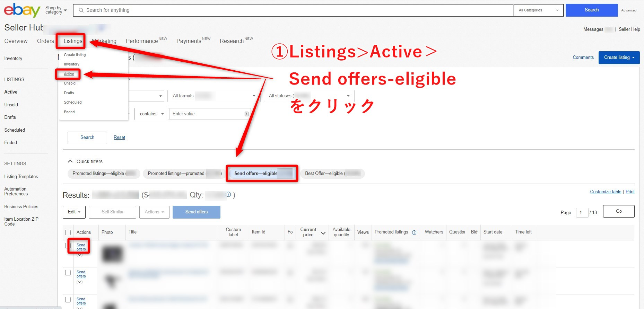
Task: Click the Sell Similar button
Action: (x=112, y=212)
